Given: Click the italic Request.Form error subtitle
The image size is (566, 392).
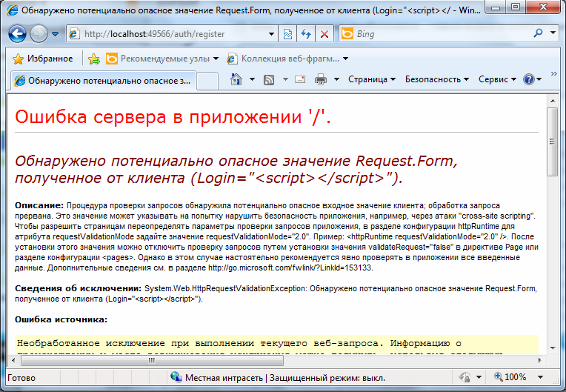Looking at the screenshot, I should pos(236,169).
